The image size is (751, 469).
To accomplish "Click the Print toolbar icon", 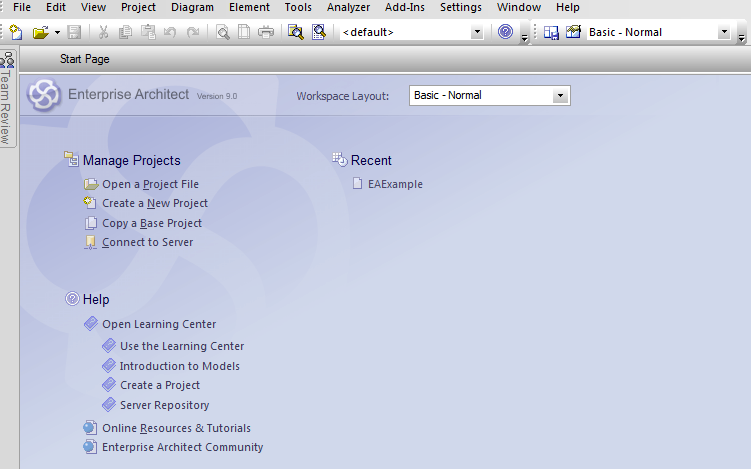I will (266, 32).
